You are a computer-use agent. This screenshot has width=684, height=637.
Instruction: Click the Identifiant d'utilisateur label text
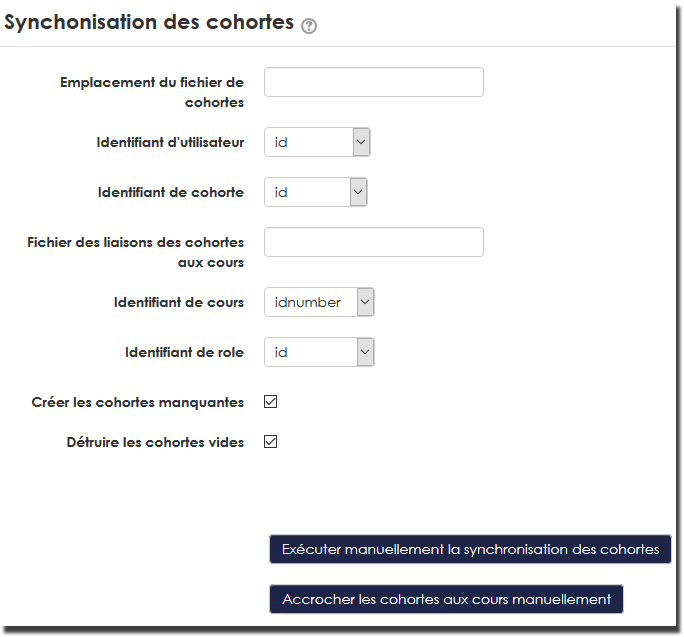[170, 142]
